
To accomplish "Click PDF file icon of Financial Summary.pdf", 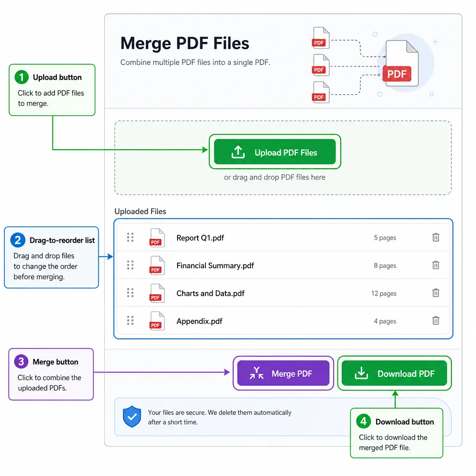I will [x=157, y=265].
